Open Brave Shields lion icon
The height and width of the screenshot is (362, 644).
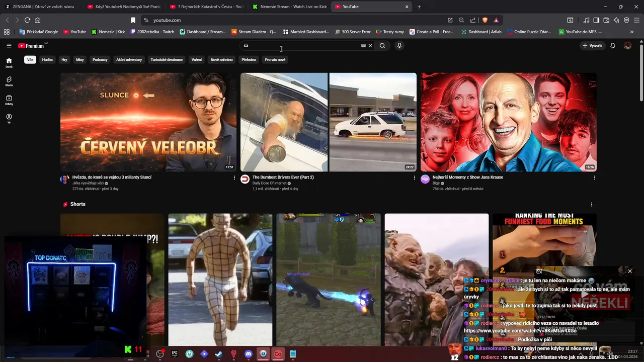[x=485, y=20]
